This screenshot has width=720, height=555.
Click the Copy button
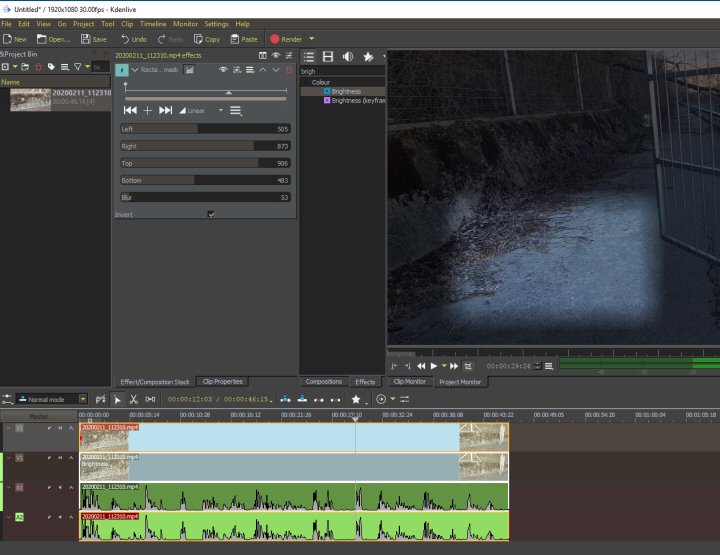207,39
